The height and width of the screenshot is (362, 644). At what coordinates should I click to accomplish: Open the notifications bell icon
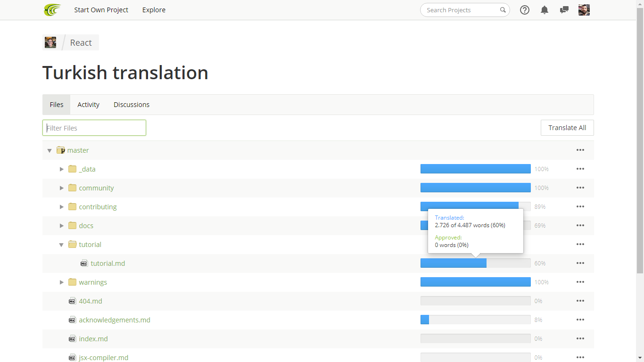[545, 10]
